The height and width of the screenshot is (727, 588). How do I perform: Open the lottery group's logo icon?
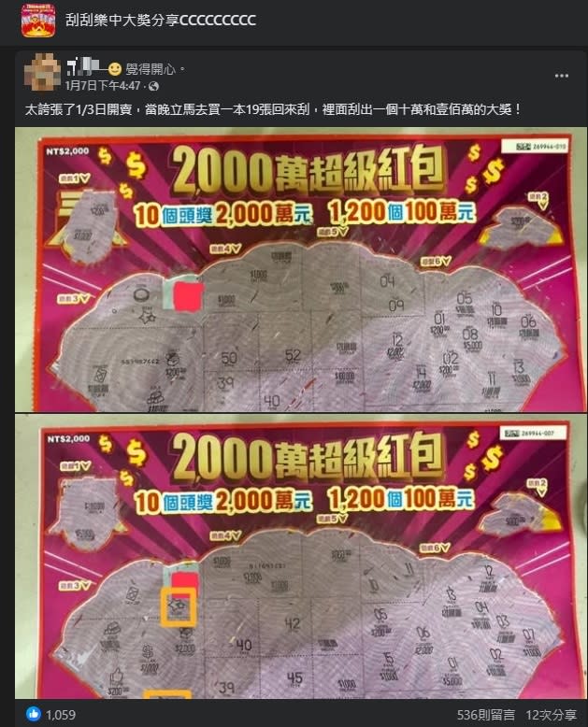click(38, 21)
